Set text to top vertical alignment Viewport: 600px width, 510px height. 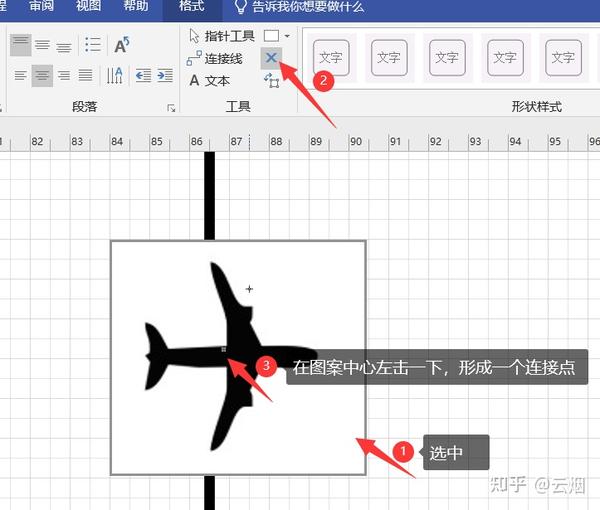(x=21, y=45)
